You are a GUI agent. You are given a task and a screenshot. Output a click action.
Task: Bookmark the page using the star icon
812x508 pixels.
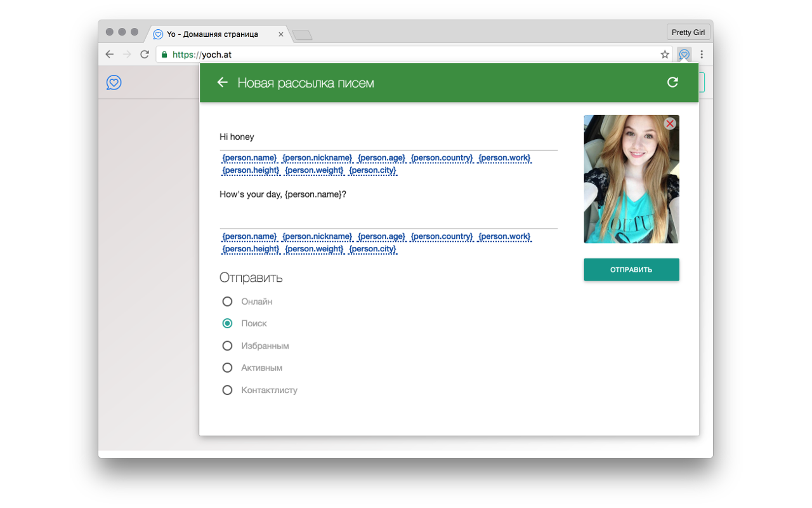[664, 54]
